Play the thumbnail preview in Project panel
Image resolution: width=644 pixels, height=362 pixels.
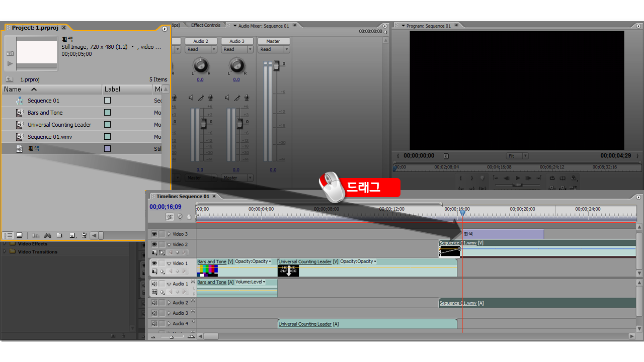tap(10, 63)
